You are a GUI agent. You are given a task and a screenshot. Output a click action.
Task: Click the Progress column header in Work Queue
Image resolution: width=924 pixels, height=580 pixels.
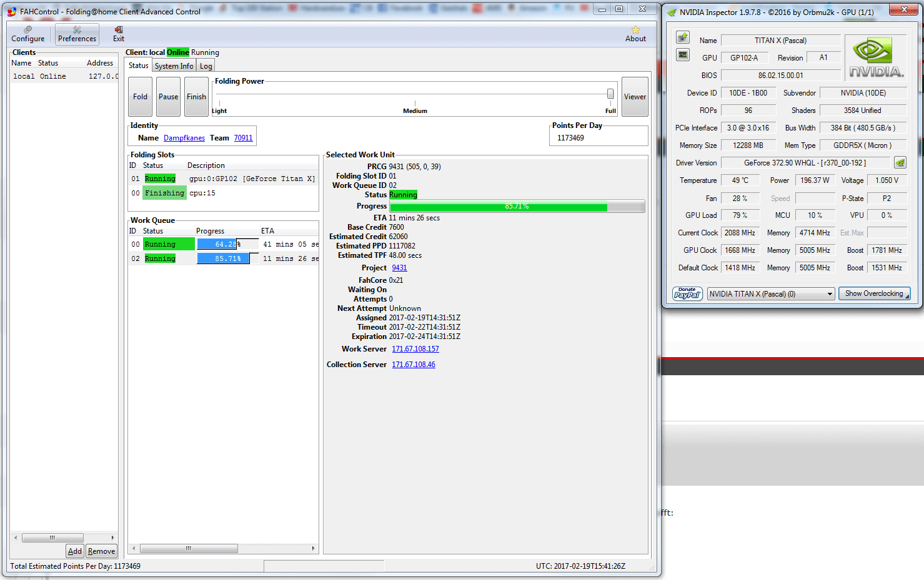point(210,231)
